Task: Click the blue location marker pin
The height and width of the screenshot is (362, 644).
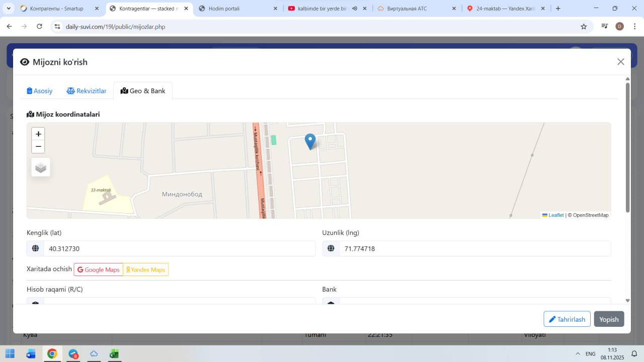Action: pos(310,141)
